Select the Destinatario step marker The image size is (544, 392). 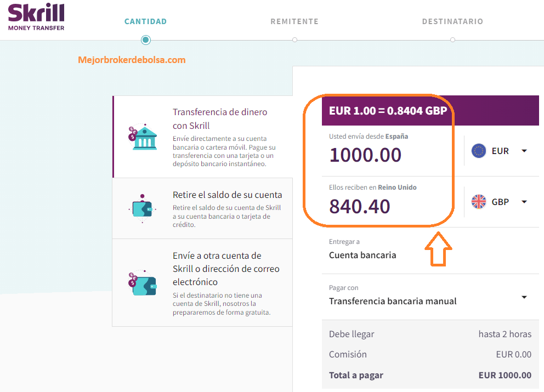pyautogui.click(x=452, y=40)
